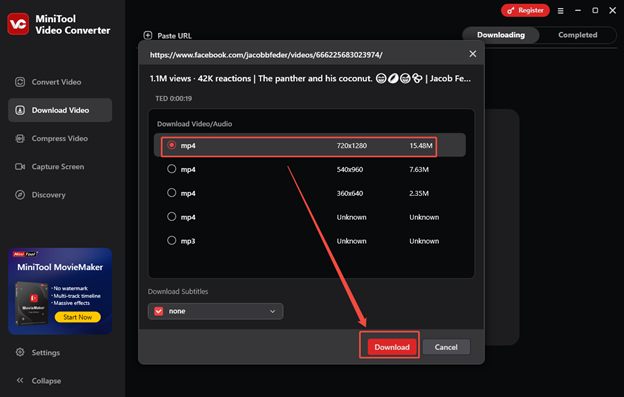Toggle the subtitles none checkbox

159,311
